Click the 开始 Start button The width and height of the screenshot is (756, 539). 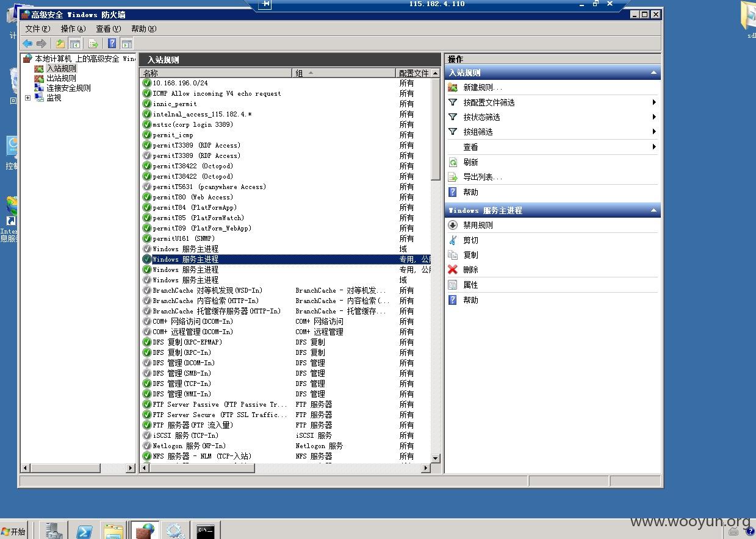pyautogui.click(x=14, y=531)
